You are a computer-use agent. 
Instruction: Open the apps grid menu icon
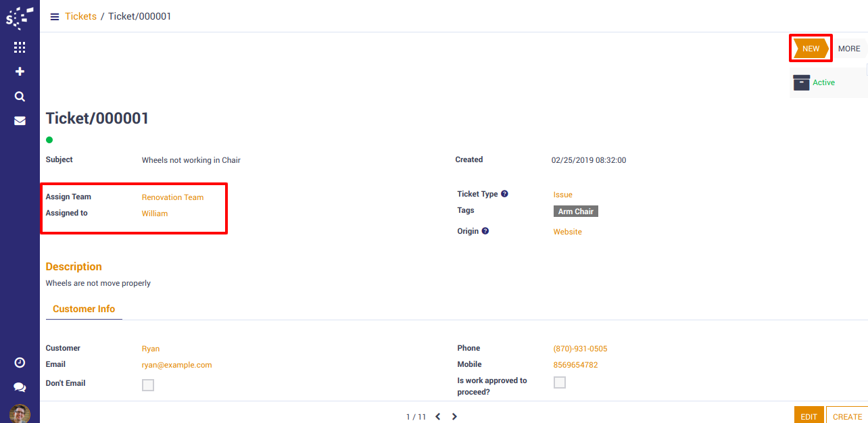point(20,47)
